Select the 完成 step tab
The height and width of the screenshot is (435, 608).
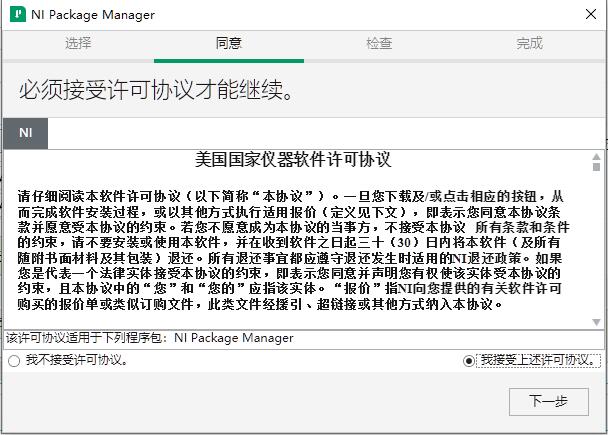coord(529,43)
